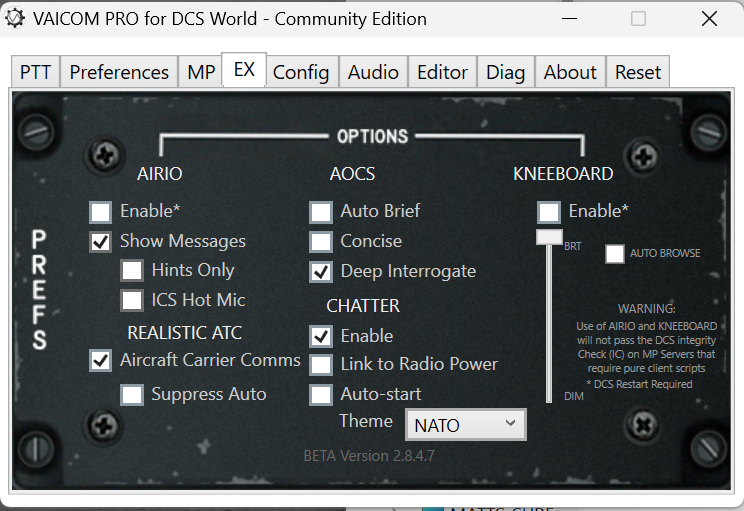Go to the Config tab
Viewport: 744px width, 511px height.
(x=301, y=72)
